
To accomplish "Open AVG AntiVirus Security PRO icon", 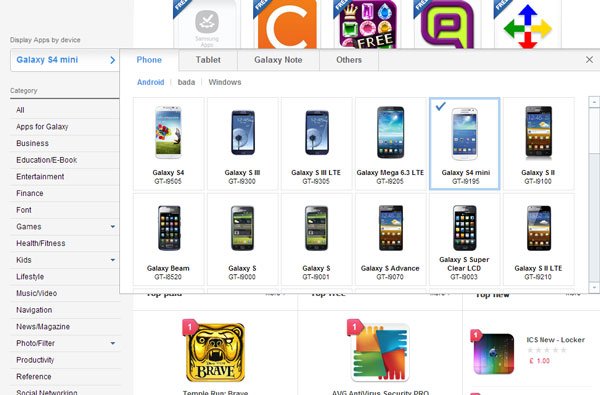I will pyautogui.click(x=380, y=352).
